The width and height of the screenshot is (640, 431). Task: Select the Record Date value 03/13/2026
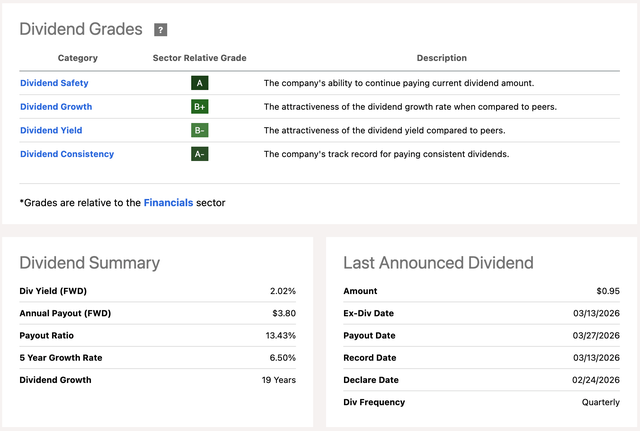(596, 358)
